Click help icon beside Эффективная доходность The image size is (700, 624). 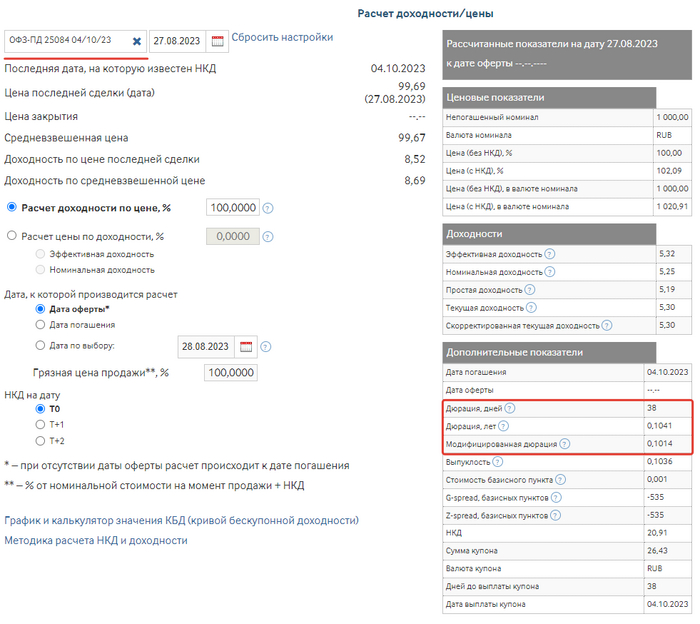click(550, 254)
